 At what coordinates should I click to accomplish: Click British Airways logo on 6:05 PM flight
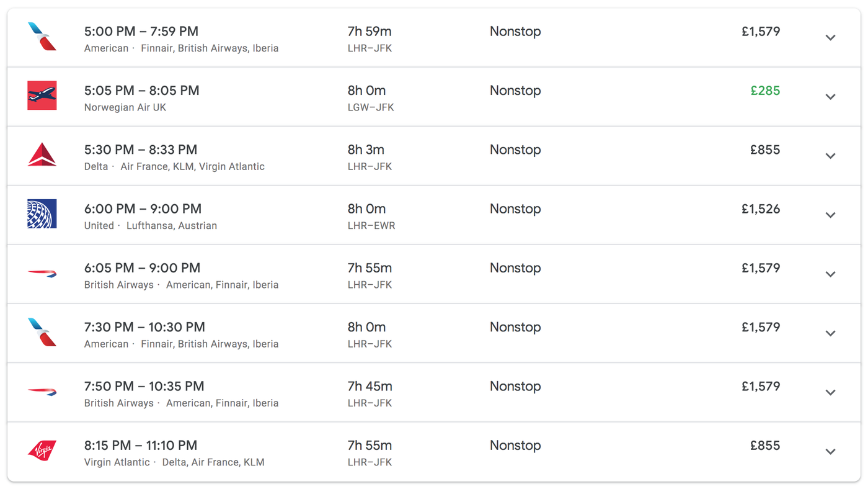tap(42, 273)
